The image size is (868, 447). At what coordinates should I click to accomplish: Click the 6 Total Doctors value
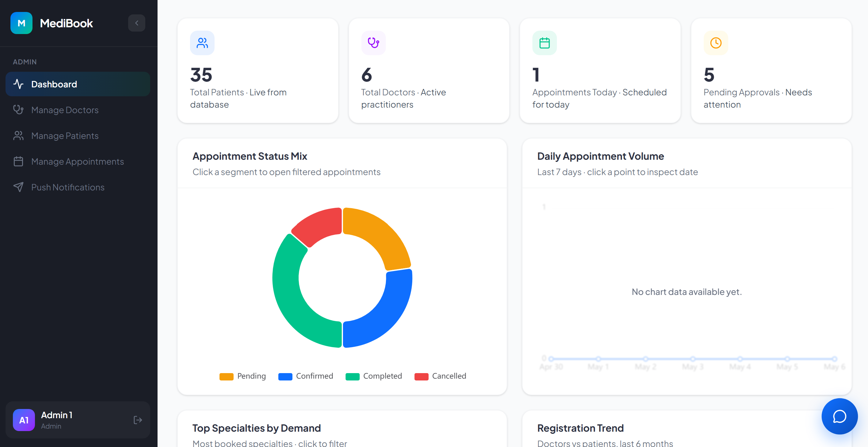click(367, 75)
